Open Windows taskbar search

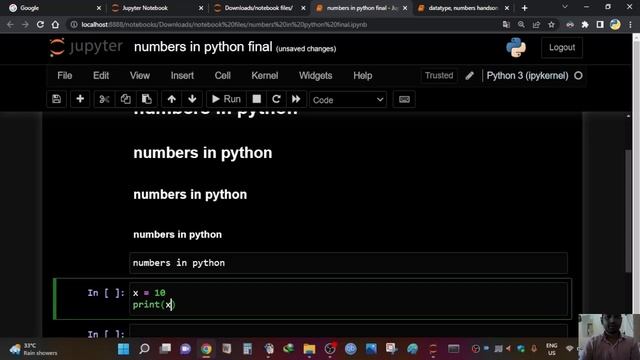point(144,349)
